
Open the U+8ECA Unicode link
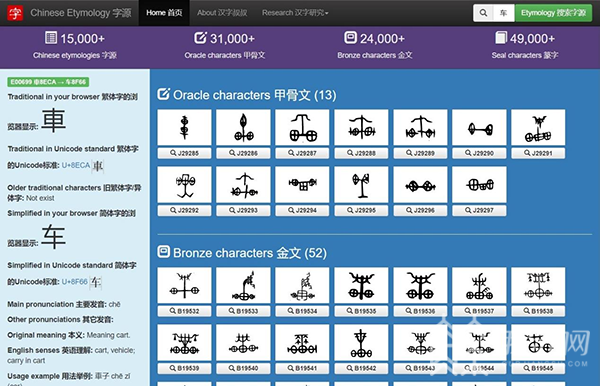(76, 165)
